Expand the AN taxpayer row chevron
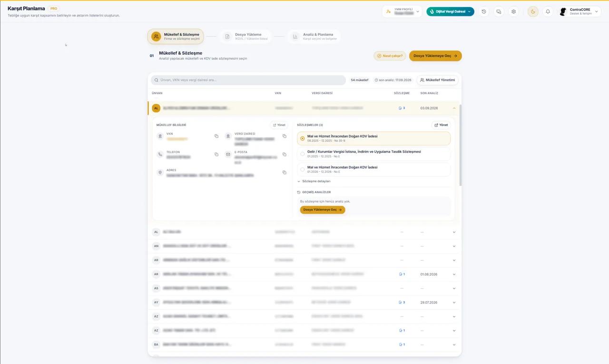609x364 pixels. tap(454, 246)
